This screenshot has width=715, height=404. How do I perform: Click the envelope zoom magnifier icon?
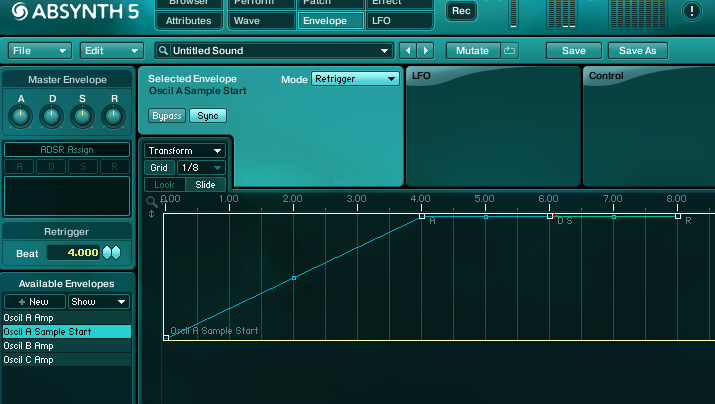pos(151,202)
